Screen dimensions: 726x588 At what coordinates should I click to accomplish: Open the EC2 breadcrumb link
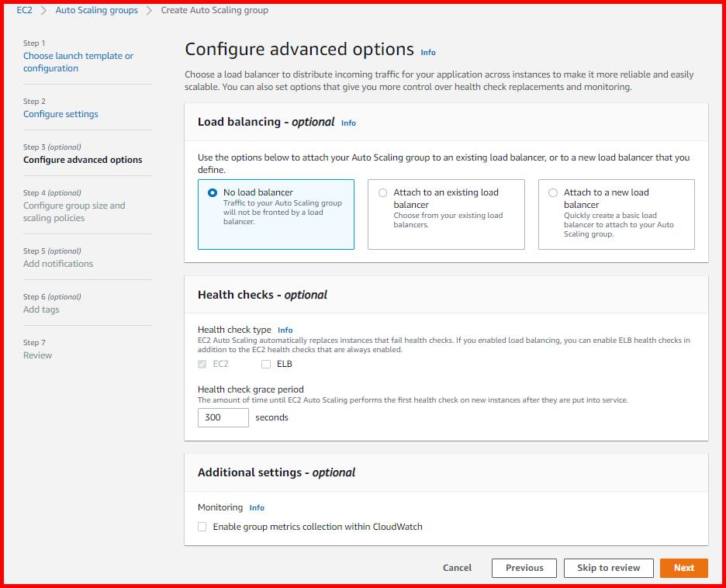pos(22,10)
